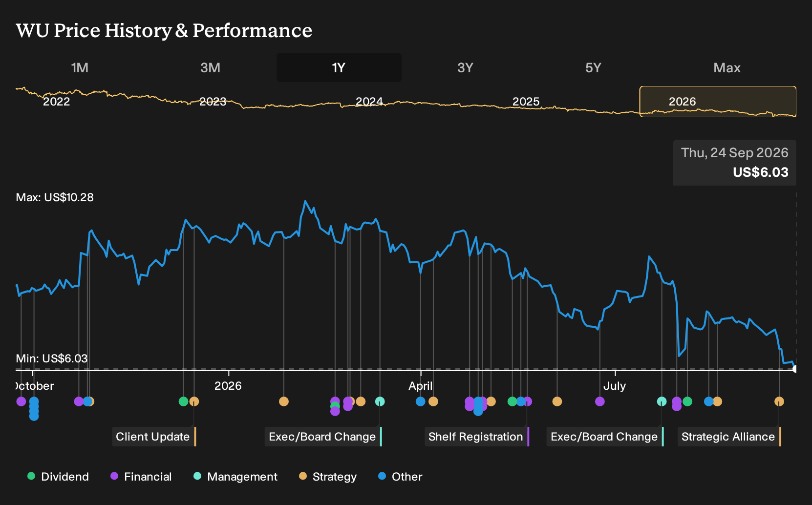Click the 2025 label in overview chart

[526, 102]
